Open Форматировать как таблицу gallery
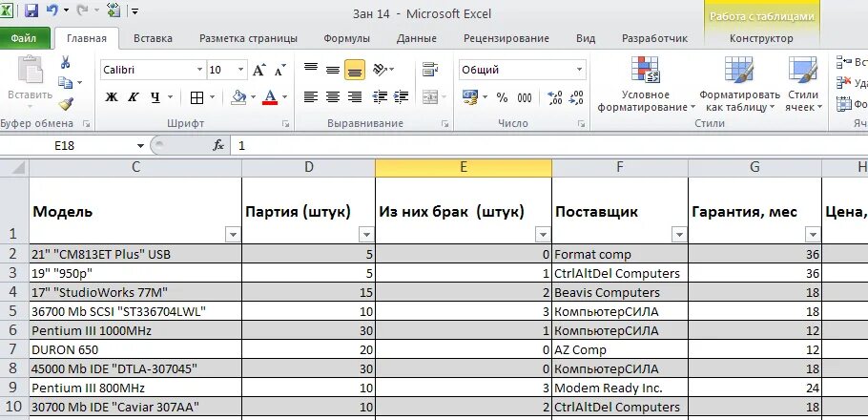868x420 pixels. [x=739, y=84]
